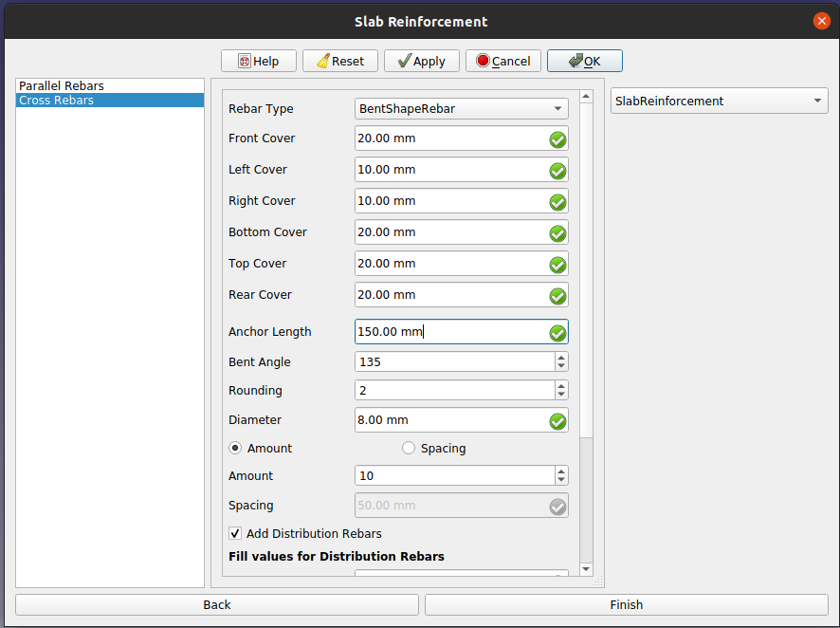The height and width of the screenshot is (628, 840).
Task: Click the Front Cover input field
Action: tap(462, 139)
